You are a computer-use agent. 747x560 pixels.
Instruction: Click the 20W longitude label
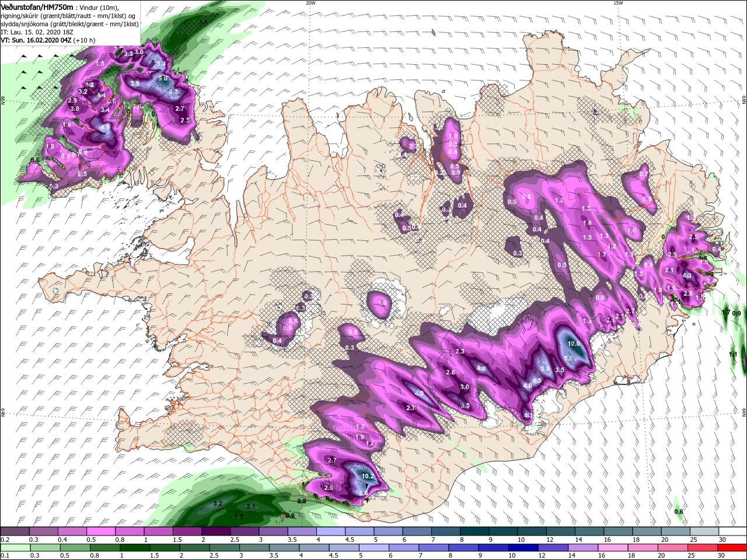310,3
